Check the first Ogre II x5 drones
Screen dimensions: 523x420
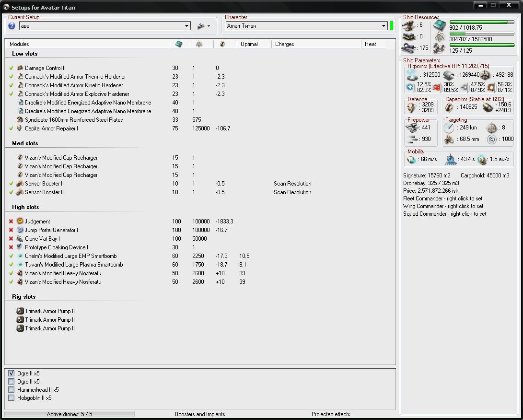(x=12, y=373)
